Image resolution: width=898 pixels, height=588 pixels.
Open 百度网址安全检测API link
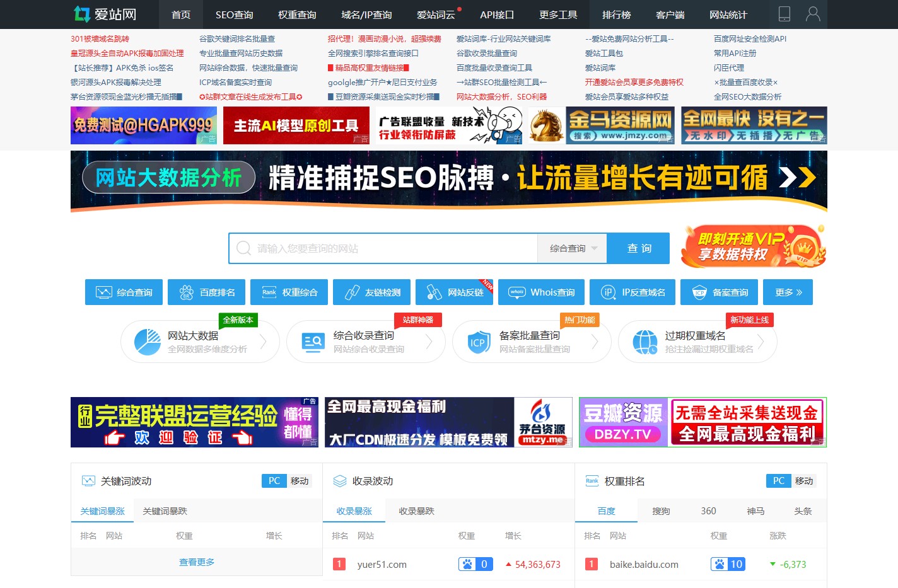coord(750,38)
